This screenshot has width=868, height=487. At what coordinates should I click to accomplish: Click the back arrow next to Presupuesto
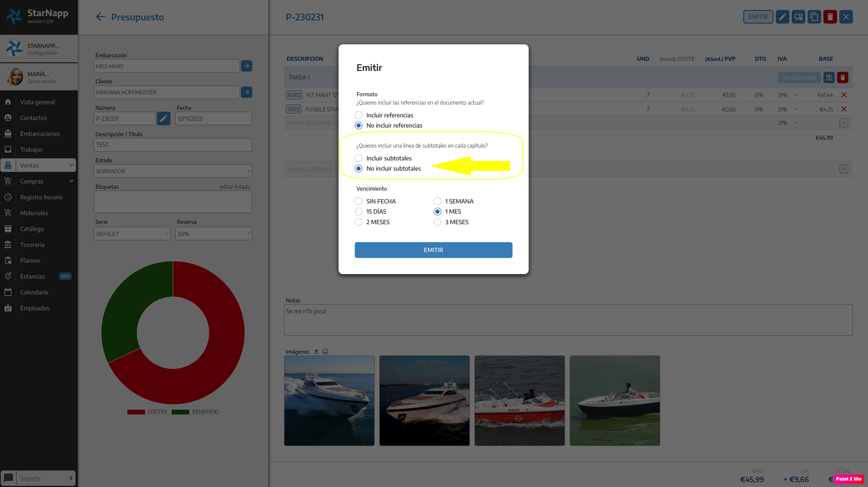(100, 17)
